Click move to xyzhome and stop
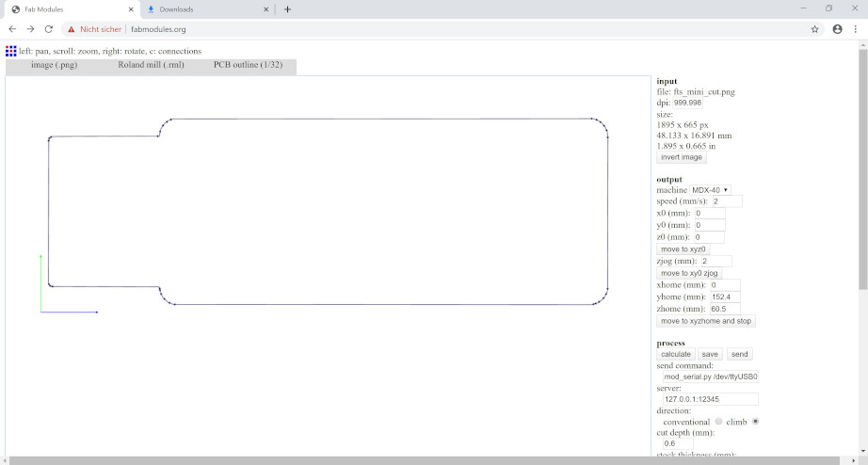This screenshot has height=465, width=868. tap(706, 321)
